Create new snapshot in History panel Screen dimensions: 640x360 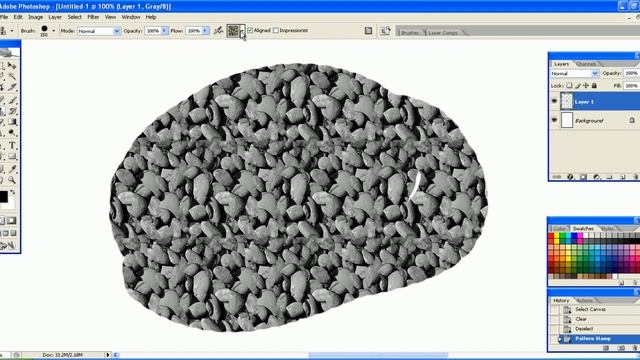621,348
